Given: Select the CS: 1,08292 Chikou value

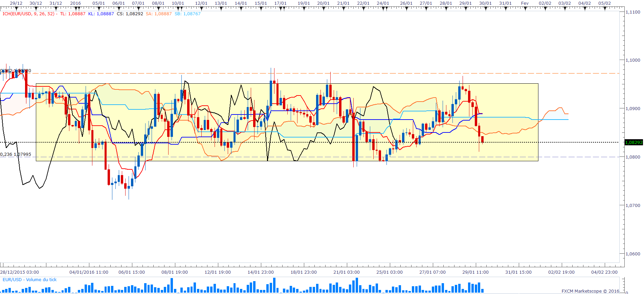Looking at the screenshot, I should [130, 14].
